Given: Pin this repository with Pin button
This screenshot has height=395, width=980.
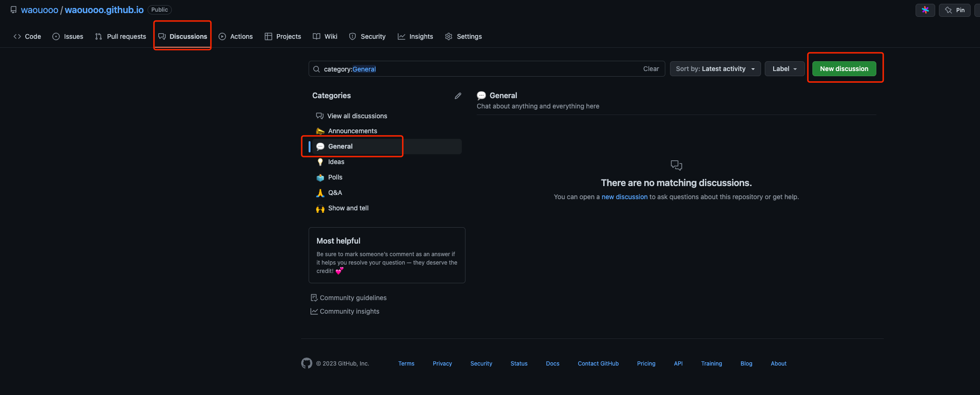Looking at the screenshot, I should tap(955, 10).
